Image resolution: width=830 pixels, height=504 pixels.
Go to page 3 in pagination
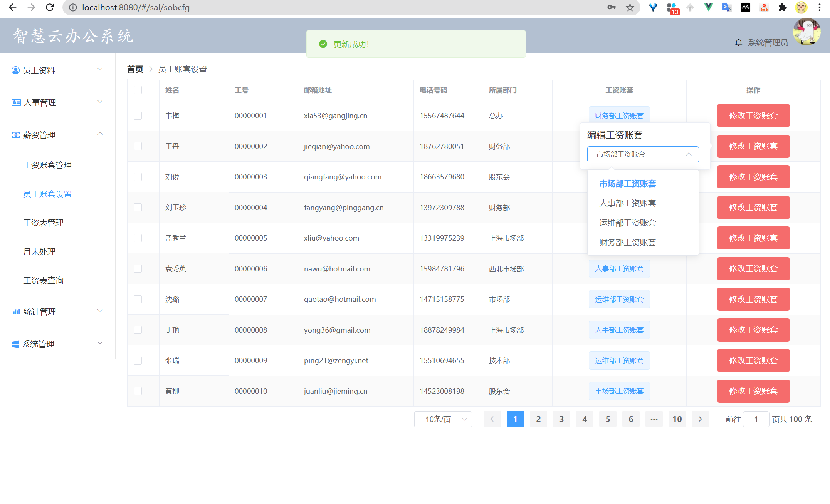coord(561,419)
